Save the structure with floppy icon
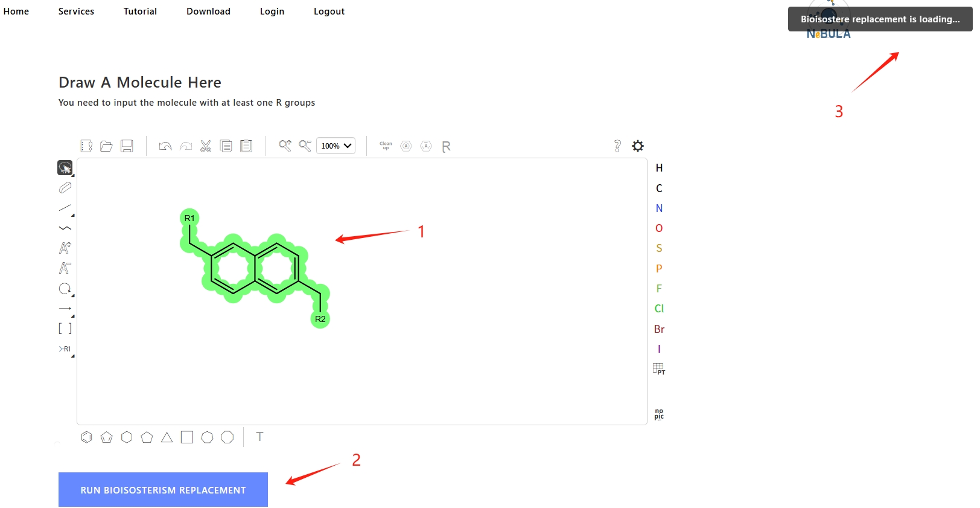The width and height of the screenshot is (980, 508). coord(127,146)
